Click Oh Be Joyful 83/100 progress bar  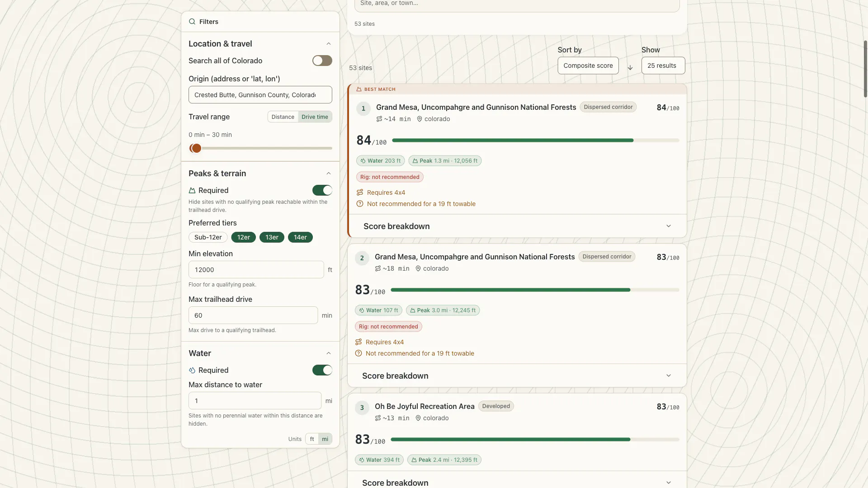pyautogui.click(x=535, y=440)
